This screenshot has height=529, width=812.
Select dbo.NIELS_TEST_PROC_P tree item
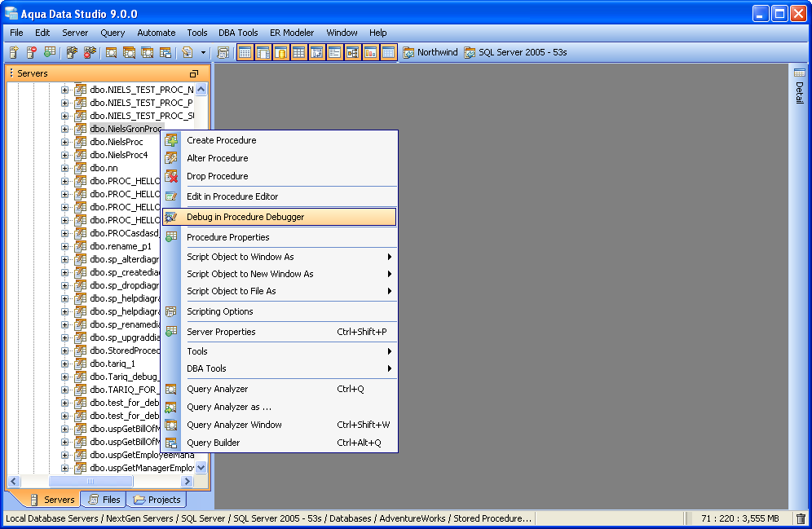pyautogui.click(x=141, y=103)
